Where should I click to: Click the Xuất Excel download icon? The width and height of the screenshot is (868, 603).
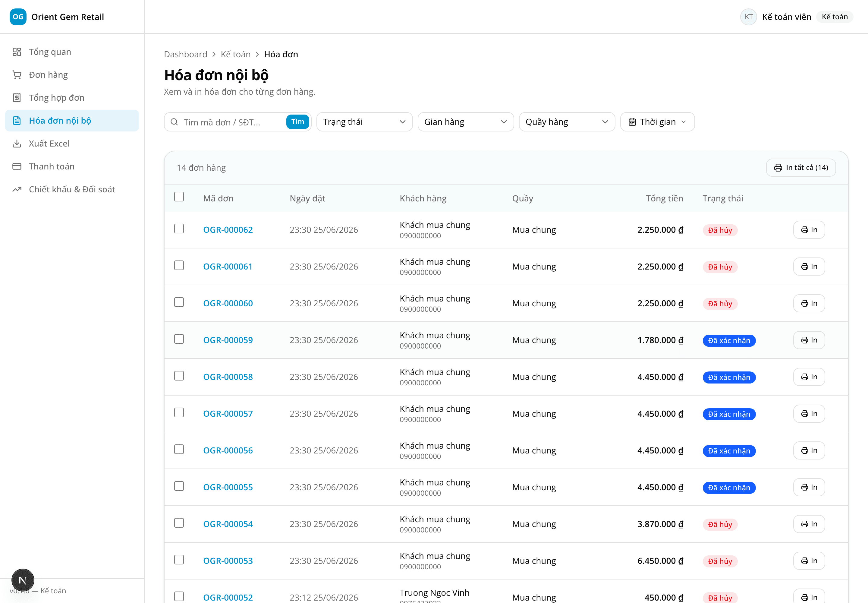coord(17,144)
